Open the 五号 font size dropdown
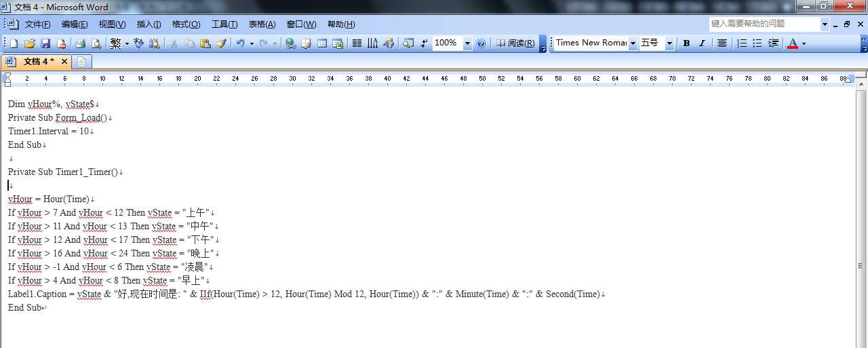This screenshot has width=868, height=348. pyautogui.click(x=669, y=43)
